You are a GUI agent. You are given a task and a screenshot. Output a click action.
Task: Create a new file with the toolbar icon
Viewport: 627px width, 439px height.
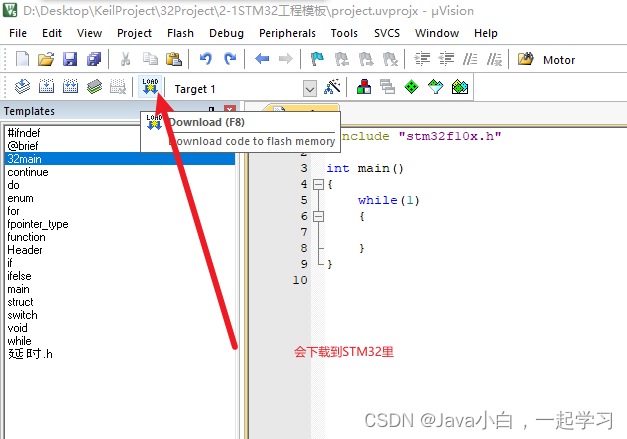click(22, 59)
